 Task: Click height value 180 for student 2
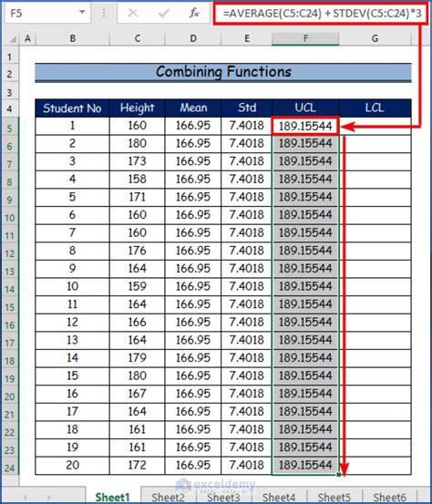coord(138,144)
